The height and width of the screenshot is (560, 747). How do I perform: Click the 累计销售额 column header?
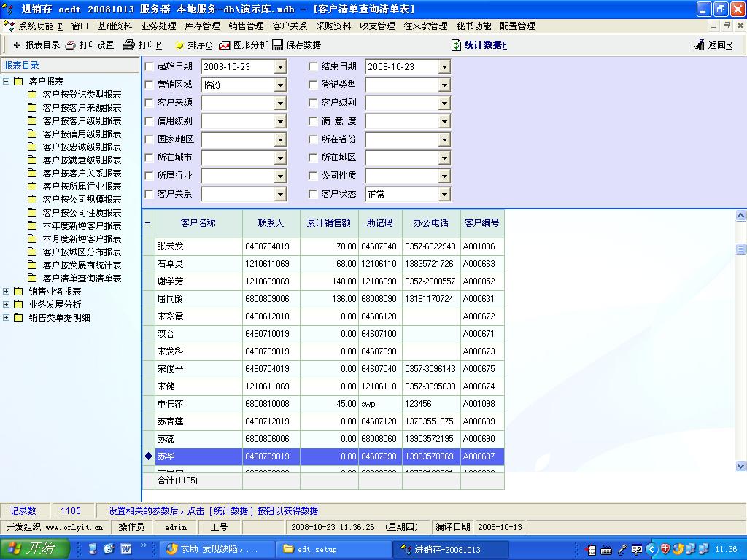[328, 223]
